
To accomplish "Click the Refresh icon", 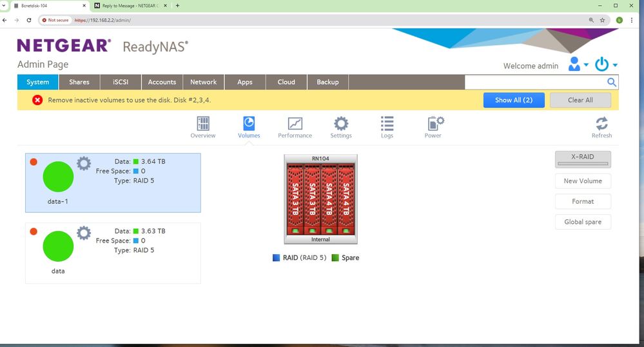I will [601, 124].
